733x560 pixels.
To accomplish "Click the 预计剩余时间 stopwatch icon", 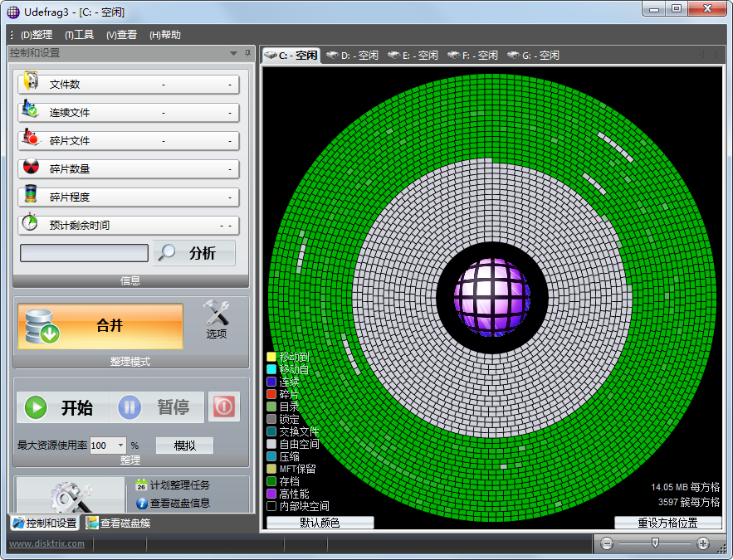I will (31, 222).
